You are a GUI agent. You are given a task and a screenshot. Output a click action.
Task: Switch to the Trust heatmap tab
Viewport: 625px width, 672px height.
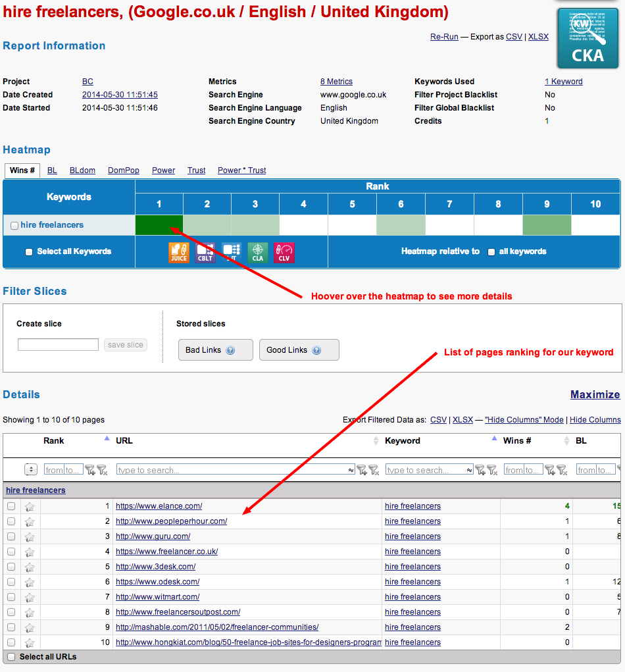click(196, 170)
